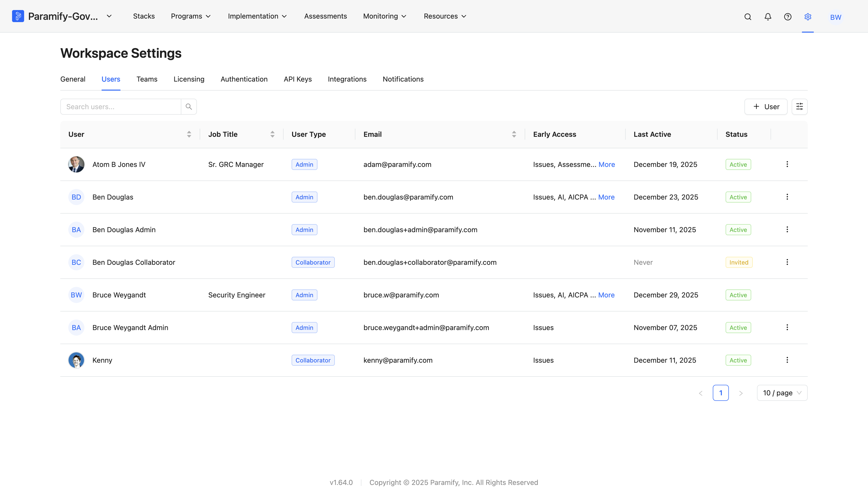Expand the Monitoring menu
This screenshot has height=500, width=868.
[385, 16]
